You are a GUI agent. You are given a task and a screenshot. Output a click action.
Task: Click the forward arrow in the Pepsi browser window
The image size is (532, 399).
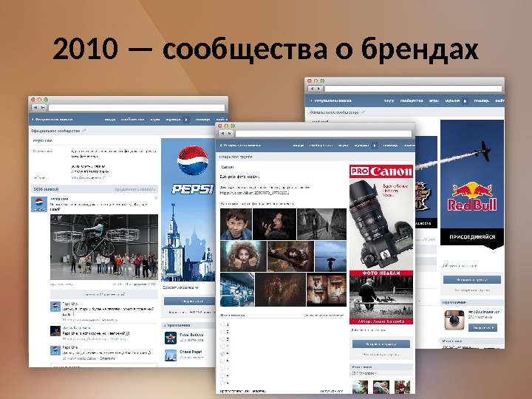point(43,108)
